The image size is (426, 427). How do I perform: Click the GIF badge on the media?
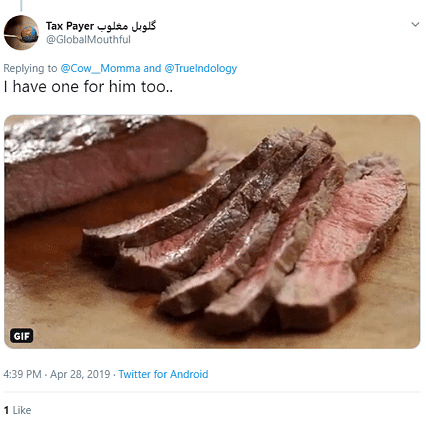pos(22,336)
